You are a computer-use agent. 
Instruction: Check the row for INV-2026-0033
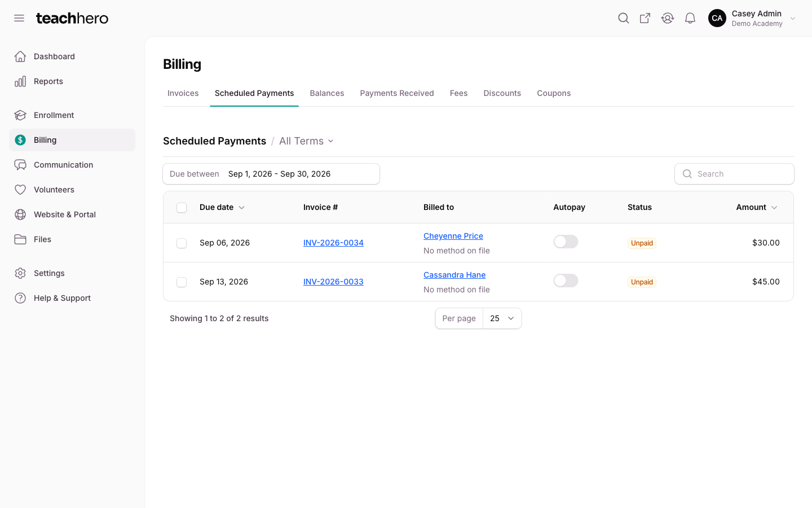(x=182, y=282)
